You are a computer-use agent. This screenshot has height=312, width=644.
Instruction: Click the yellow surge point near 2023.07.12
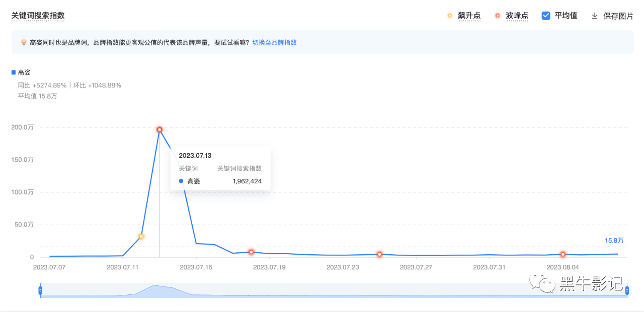(x=141, y=236)
